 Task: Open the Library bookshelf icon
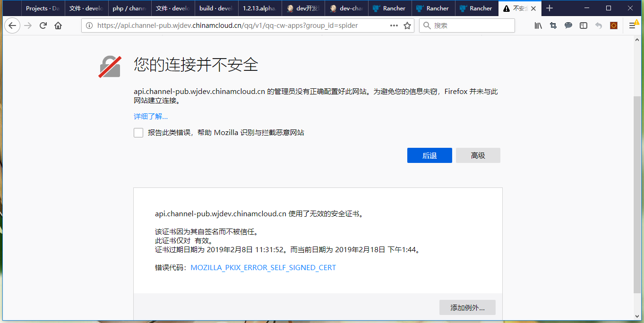[x=538, y=25]
